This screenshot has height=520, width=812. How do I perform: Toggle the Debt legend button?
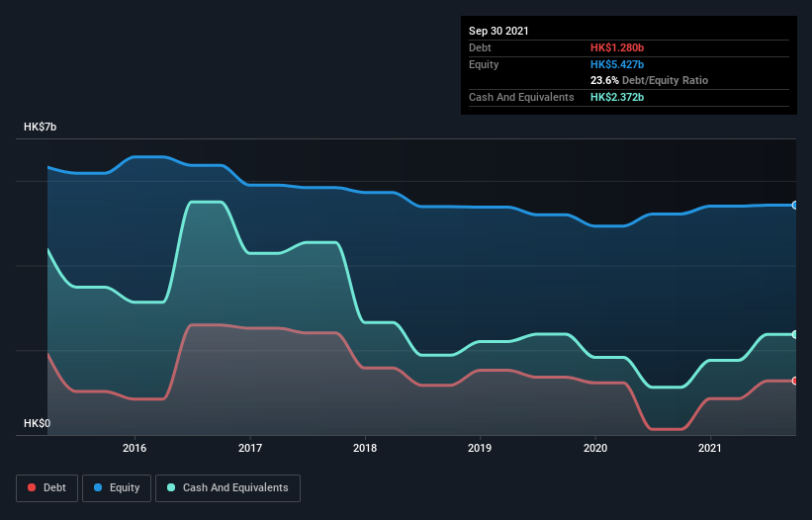[47, 488]
